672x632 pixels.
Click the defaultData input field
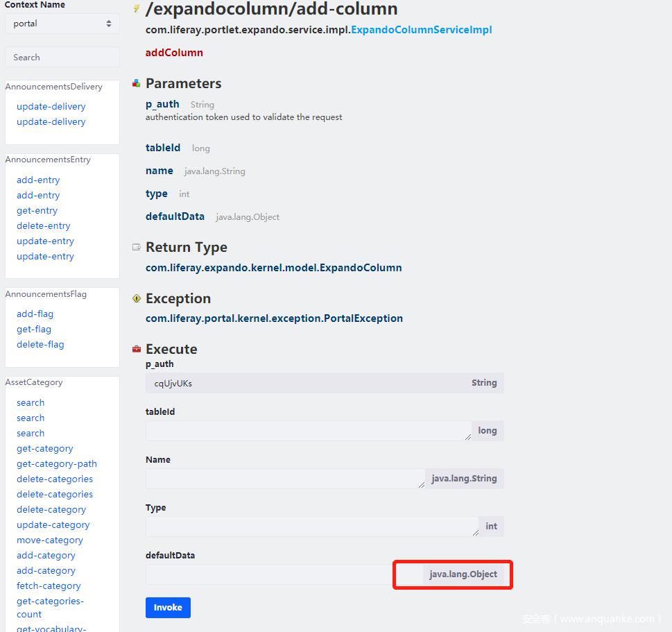click(270, 574)
